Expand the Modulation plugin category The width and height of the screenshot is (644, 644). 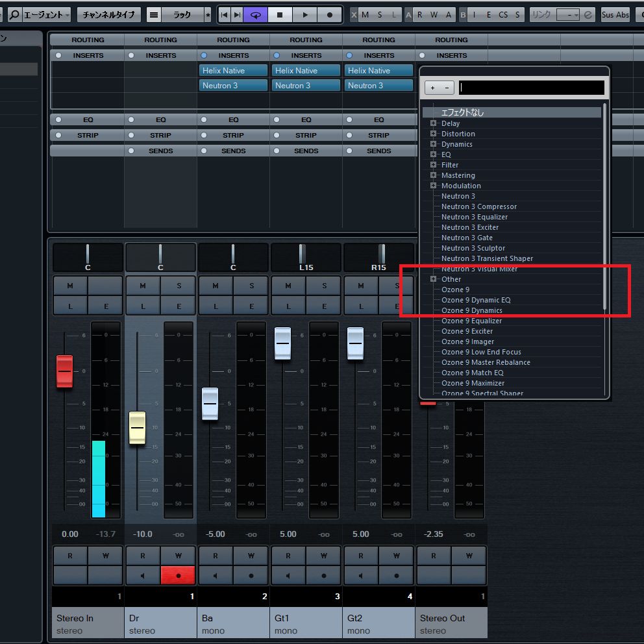(433, 185)
